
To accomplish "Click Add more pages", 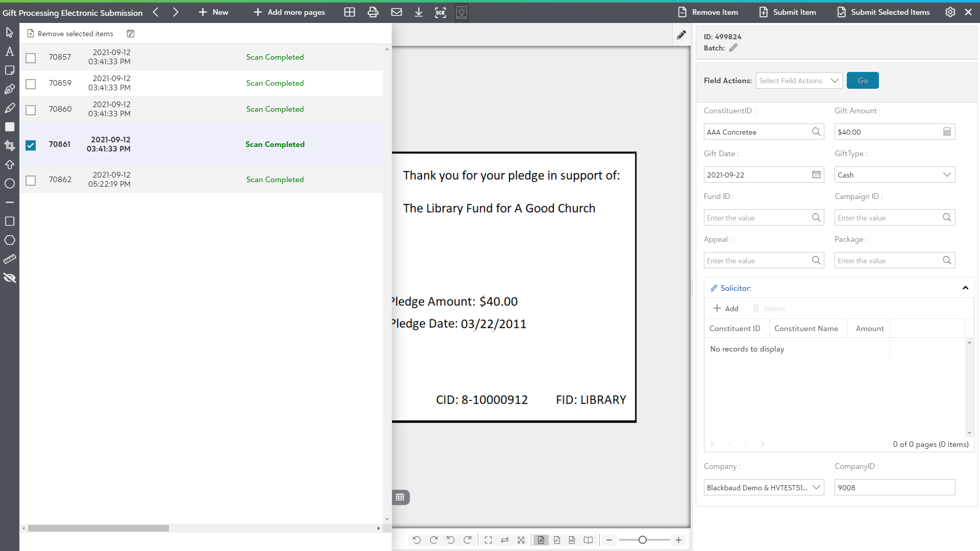I will pos(289,12).
